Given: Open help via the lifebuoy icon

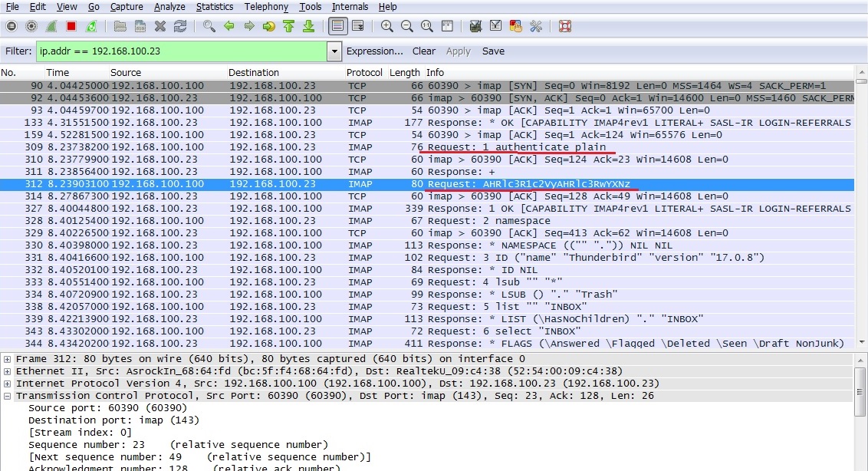Looking at the screenshot, I should (x=564, y=26).
